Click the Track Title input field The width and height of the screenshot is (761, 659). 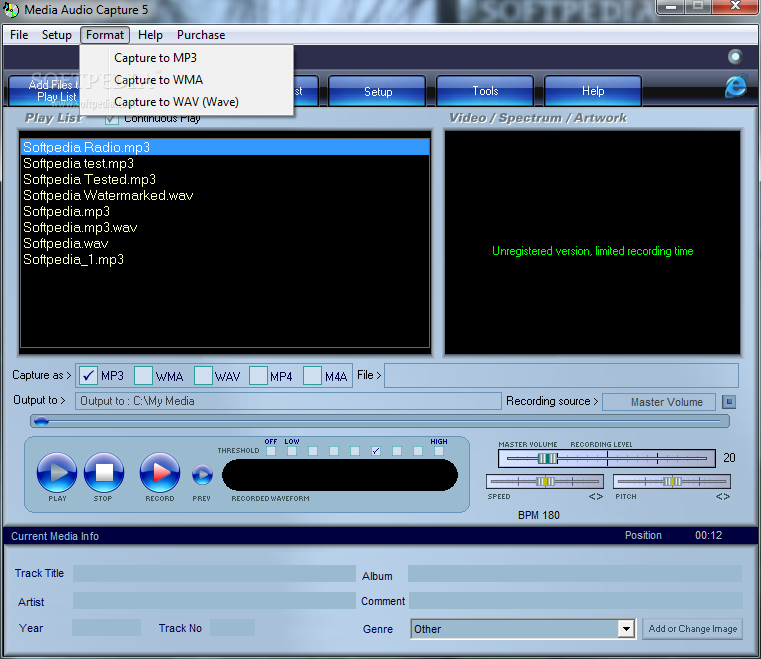click(x=214, y=573)
